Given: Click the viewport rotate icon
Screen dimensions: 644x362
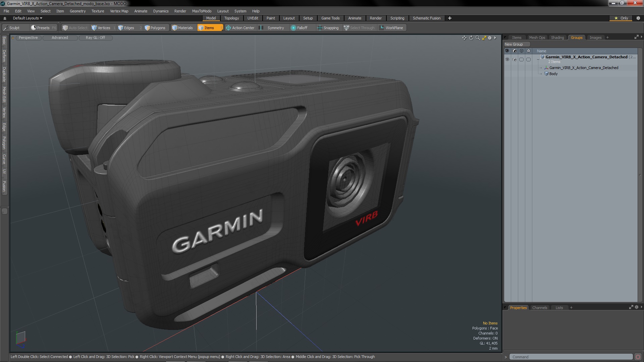Looking at the screenshot, I should [471, 38].
